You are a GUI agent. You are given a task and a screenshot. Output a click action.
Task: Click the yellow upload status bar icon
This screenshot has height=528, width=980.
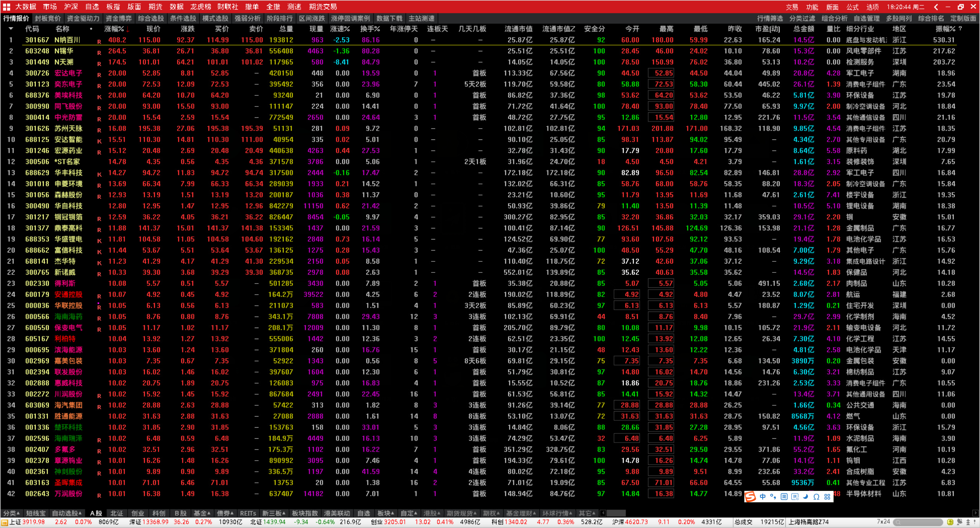(x=950, y=522)
